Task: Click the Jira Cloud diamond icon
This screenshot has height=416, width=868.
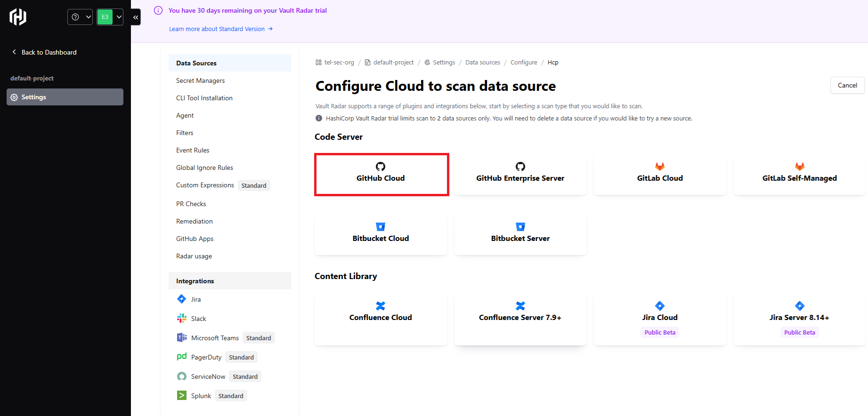Action: point(660,305)
